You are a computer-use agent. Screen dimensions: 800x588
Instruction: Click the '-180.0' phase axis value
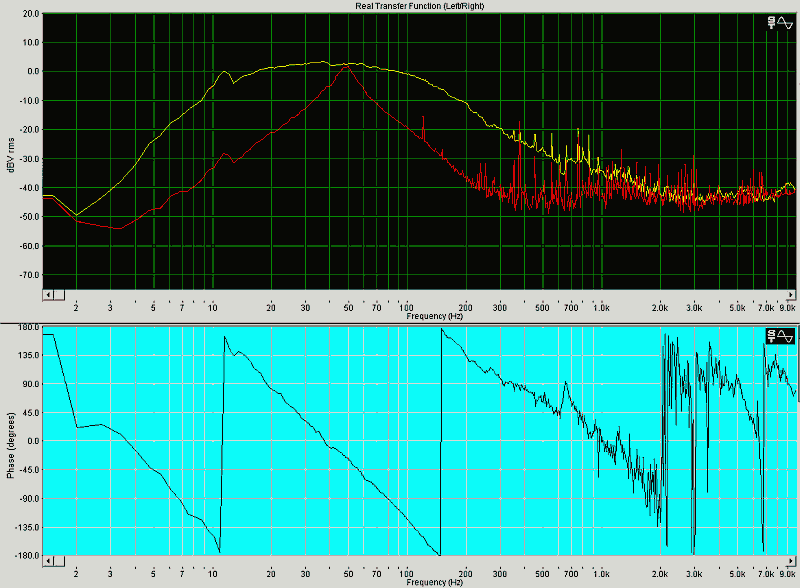pos(28,556)
